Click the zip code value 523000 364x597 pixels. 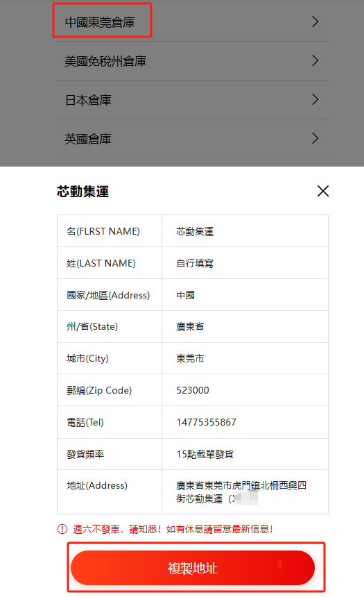[193, 390]
